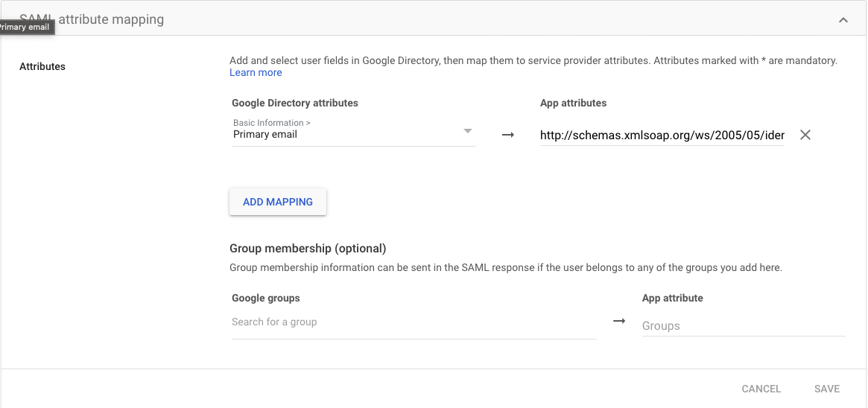Click the SAVE button
Image resolution: width=868 pixels, height=408 pixels.
(x=827, y=389)
